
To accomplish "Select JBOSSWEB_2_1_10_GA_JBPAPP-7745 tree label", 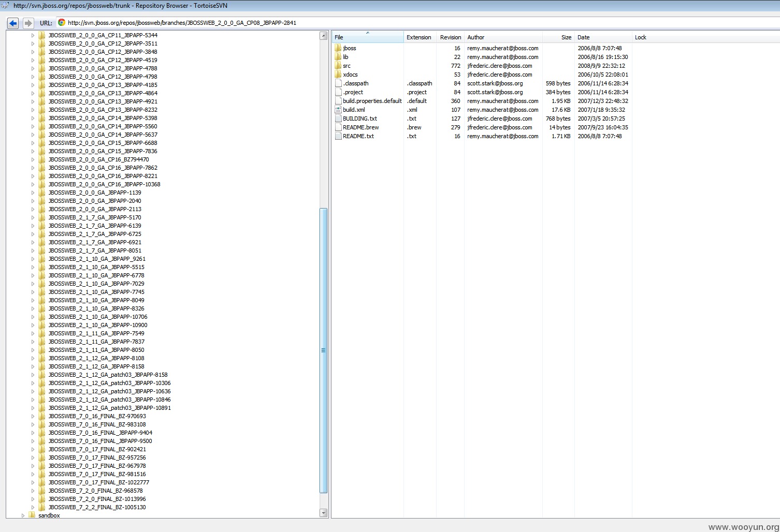I will pos(96,292).
